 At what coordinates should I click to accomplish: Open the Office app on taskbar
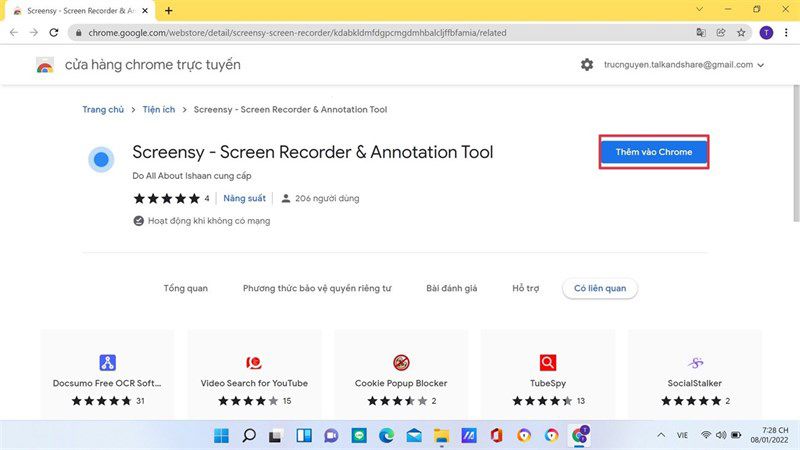[x=496, y=436]
